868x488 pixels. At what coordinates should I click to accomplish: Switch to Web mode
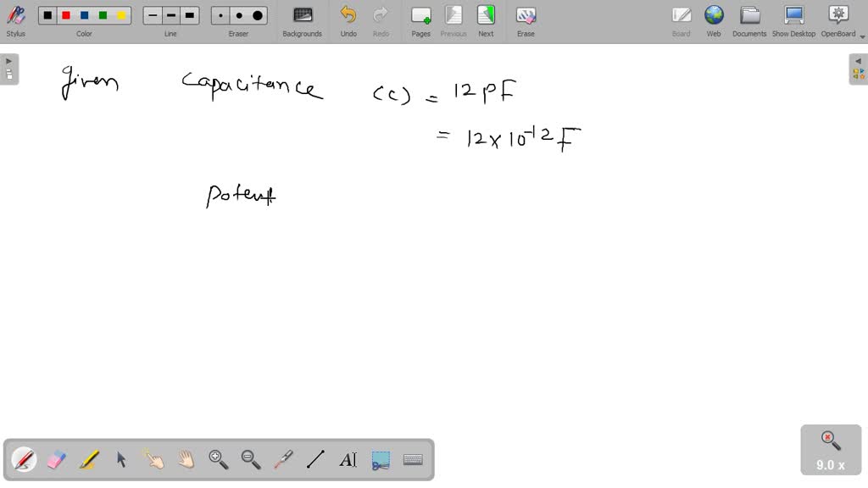click(x=714, y=20)
